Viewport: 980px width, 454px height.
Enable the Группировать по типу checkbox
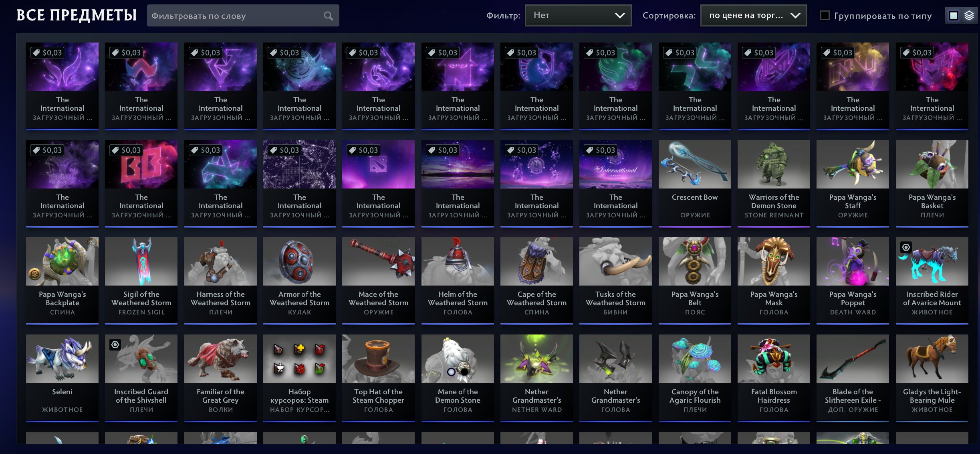coord(825,16)
